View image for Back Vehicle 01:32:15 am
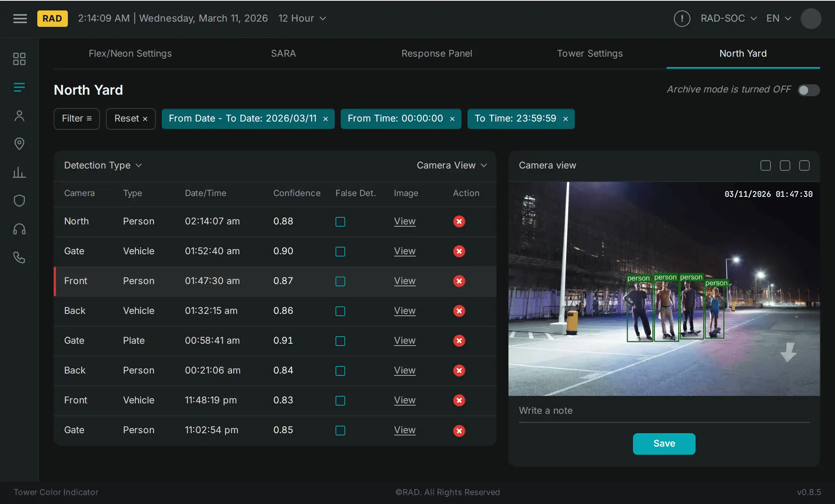The image size is (835, 504). tap(405, 311)
